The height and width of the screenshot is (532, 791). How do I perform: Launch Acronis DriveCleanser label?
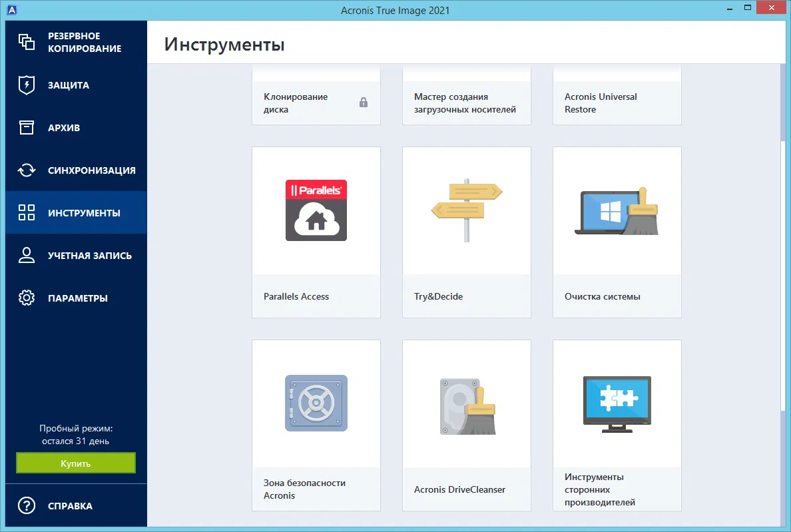[x=459, y=489]
